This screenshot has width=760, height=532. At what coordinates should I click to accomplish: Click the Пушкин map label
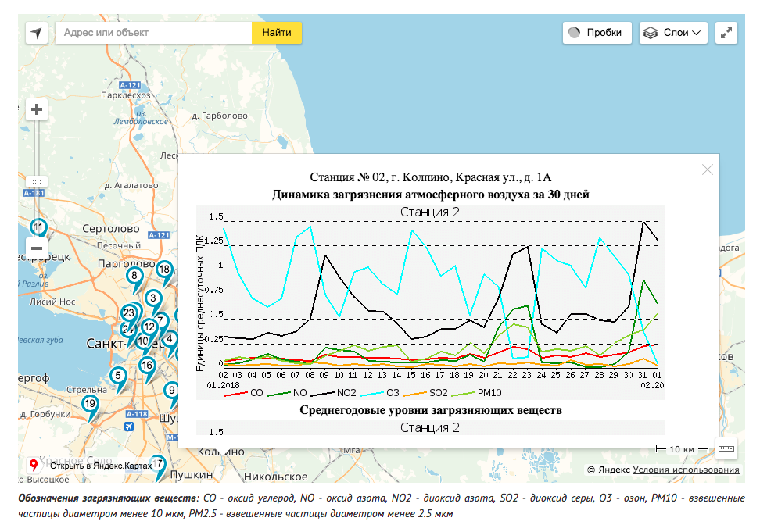[192, 474]
